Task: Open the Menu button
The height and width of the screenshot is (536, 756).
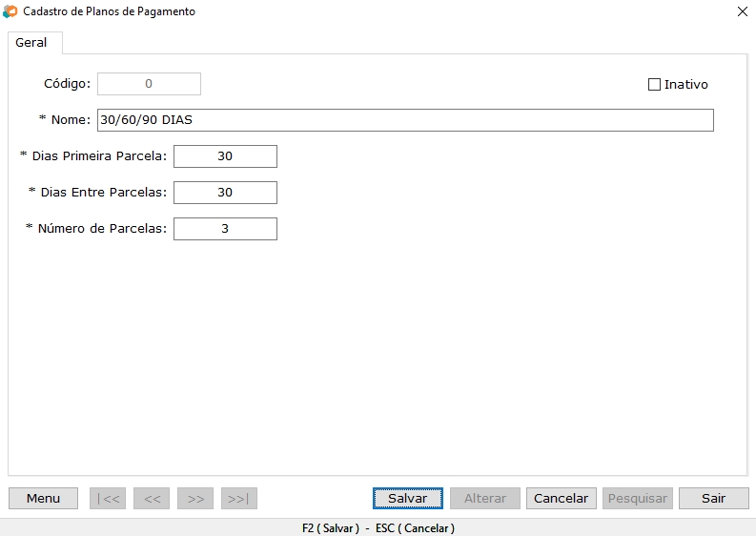Action: tap(44, 499)
